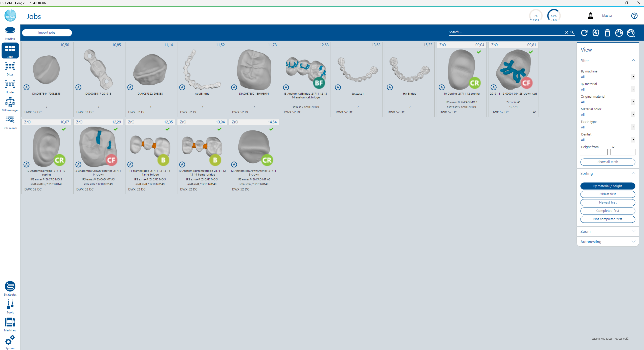644x350 pixels.
Task: Click the refresh jobs icon
Action: coord(584,33)
